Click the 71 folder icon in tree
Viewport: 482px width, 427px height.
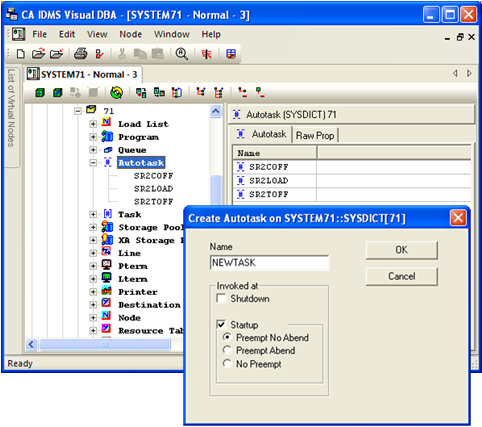(x=91, y=109)
